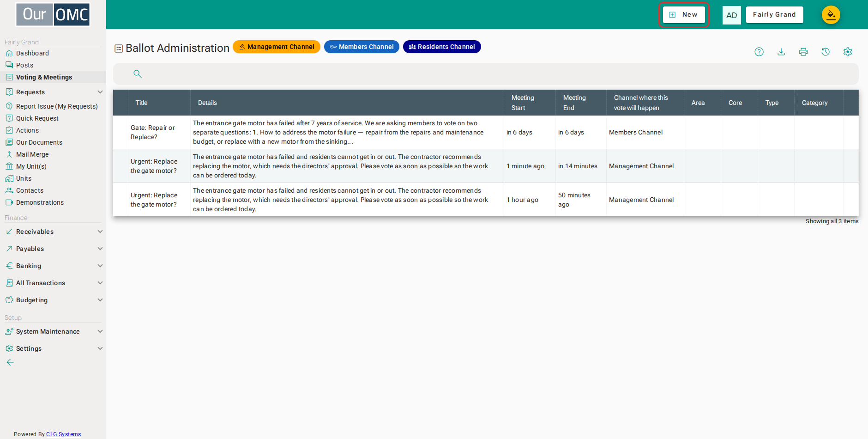Open Our Documents page
This screenshot has width=868, height=439.
pyautogui.click(x=53, y=142)
